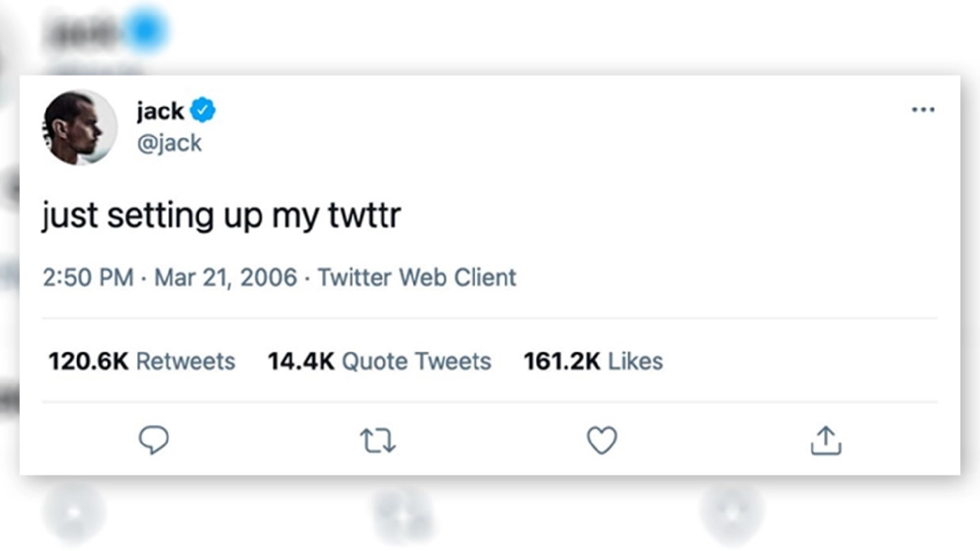Screen dimensions: 980x551
Task: View the 120.6K Retweets list
Action: coord(142,361)
